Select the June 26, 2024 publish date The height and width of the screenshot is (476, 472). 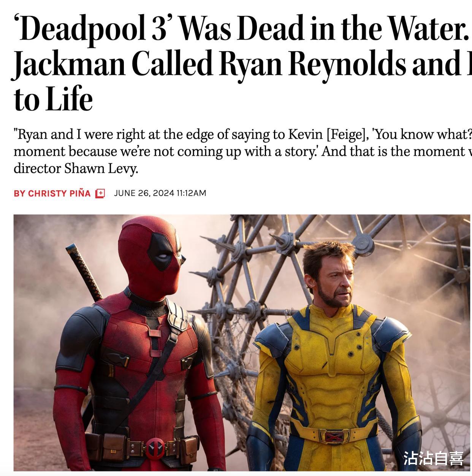click(x=144, y=193)
